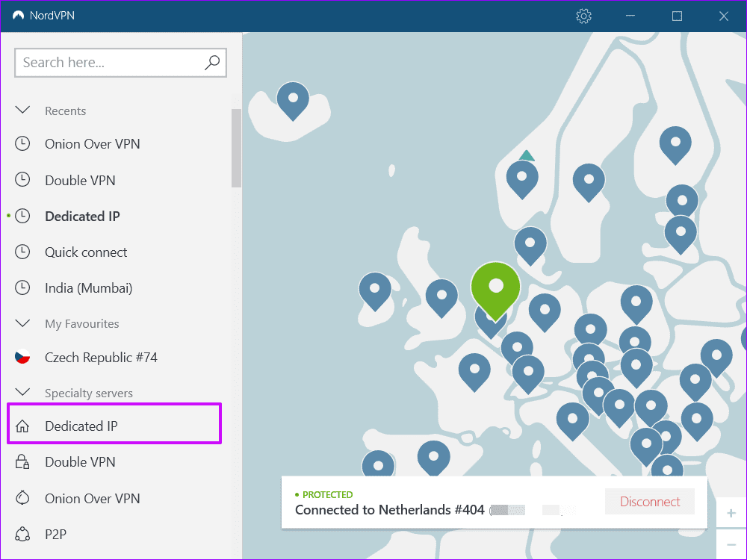Select the Denmark map pin
The width and height of the screenshot is (747, 560).
point(530,244)
